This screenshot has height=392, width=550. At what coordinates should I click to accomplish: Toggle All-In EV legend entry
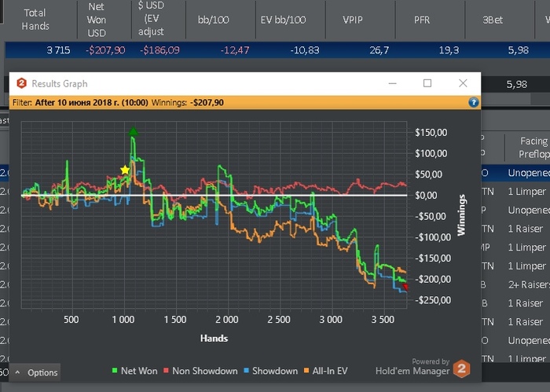pyautogui.click(x=326, y=371)
